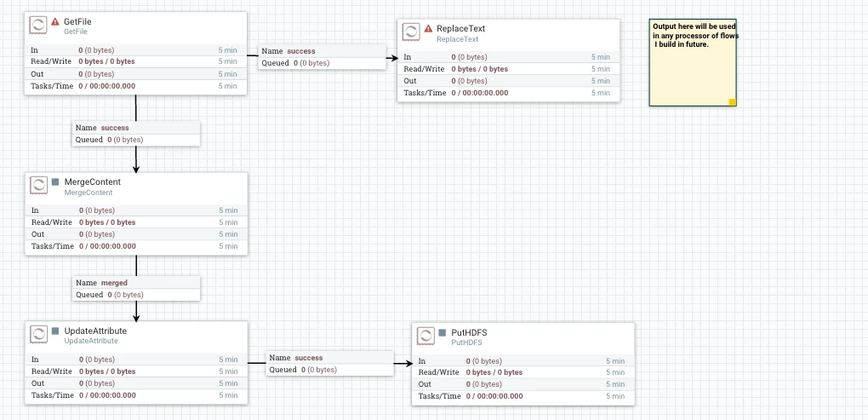
Task: Select the success connection from GetFile to ReplaceText
Action: click(323, 57)
